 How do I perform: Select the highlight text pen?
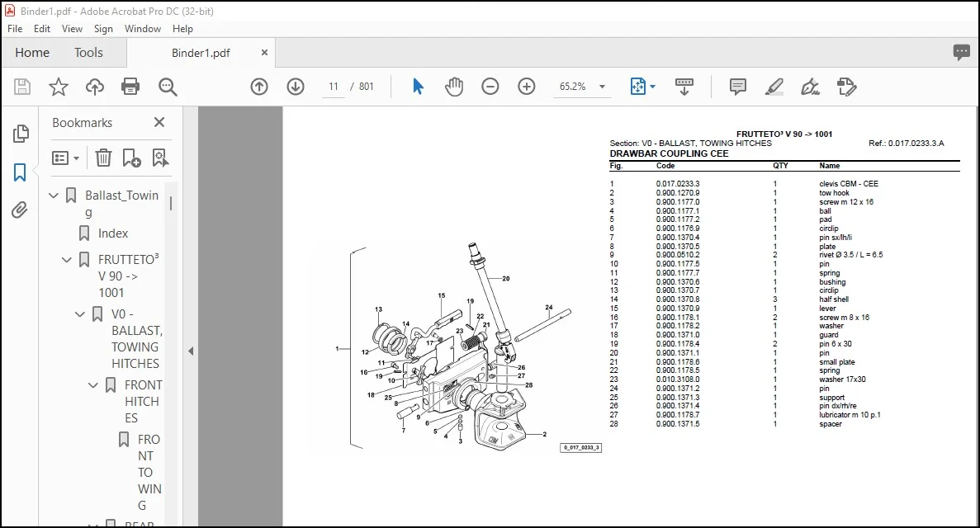tap(774, 87)
